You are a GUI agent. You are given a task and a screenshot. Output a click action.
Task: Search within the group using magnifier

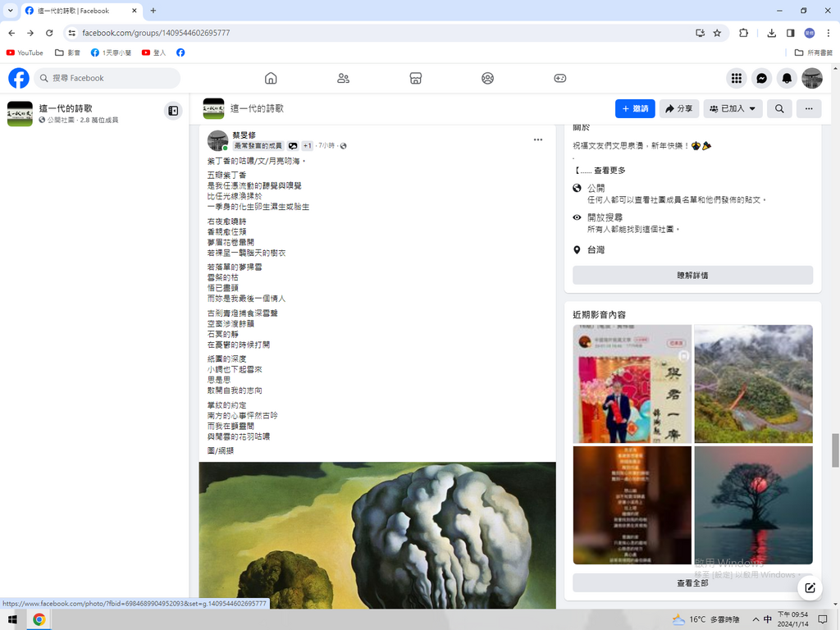[779, 108]
